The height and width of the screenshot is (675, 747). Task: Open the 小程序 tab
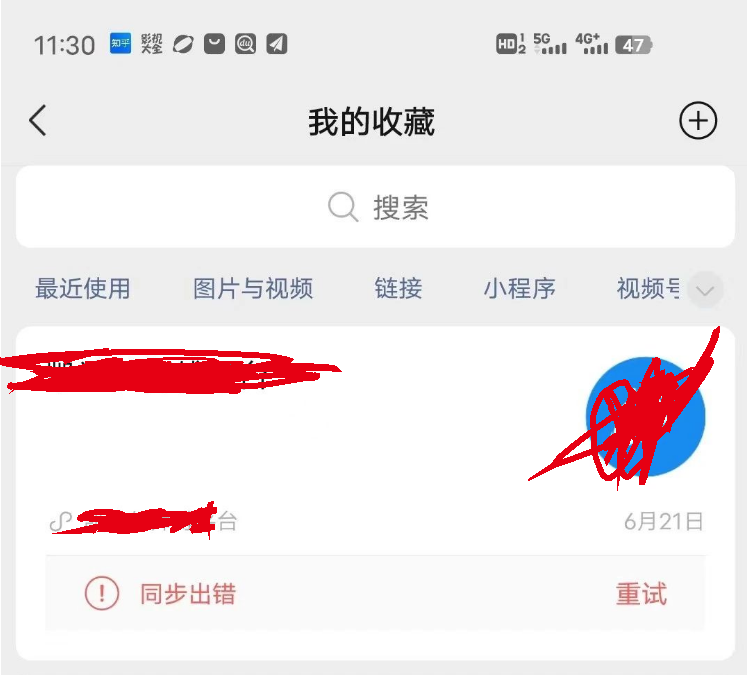pyautogui.click(x=520, y=289)
